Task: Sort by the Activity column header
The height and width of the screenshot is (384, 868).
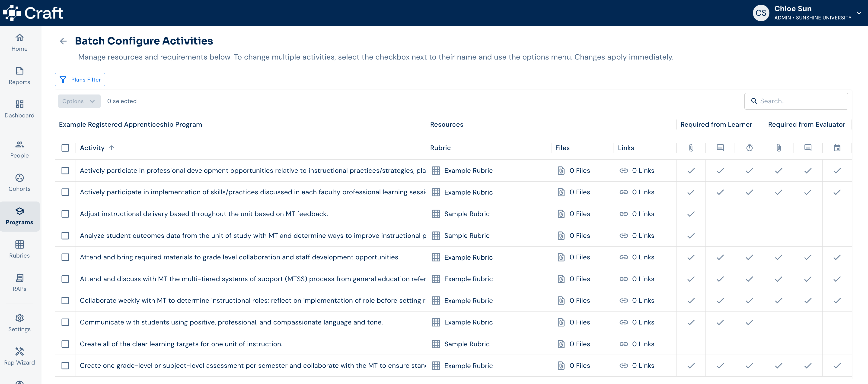Action: click(92, 148)
